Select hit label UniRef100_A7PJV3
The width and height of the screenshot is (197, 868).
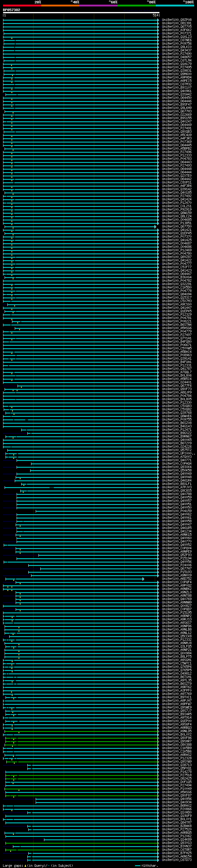177,487
